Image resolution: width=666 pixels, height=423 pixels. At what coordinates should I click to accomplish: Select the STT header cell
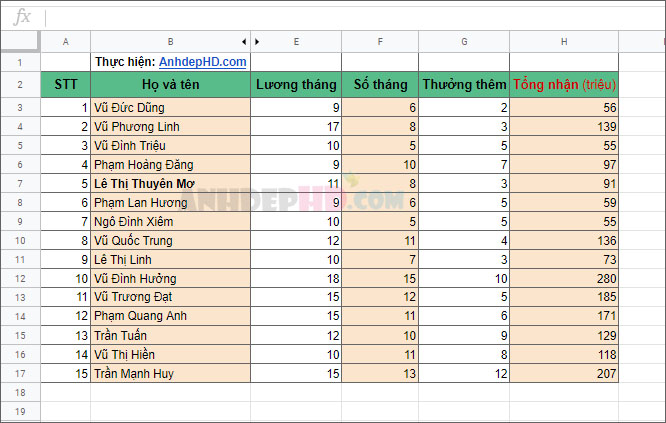65,85
